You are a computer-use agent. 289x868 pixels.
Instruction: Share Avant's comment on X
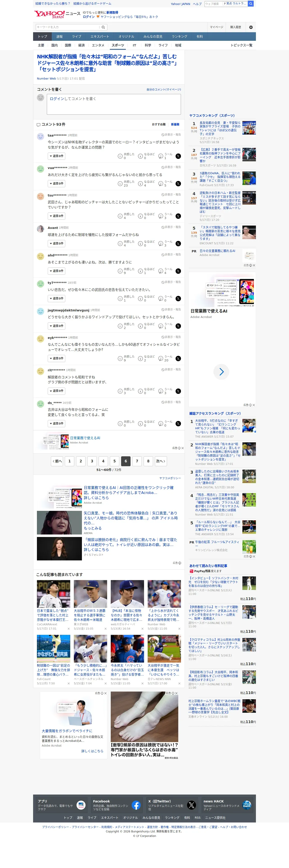(x=178, y=244)
